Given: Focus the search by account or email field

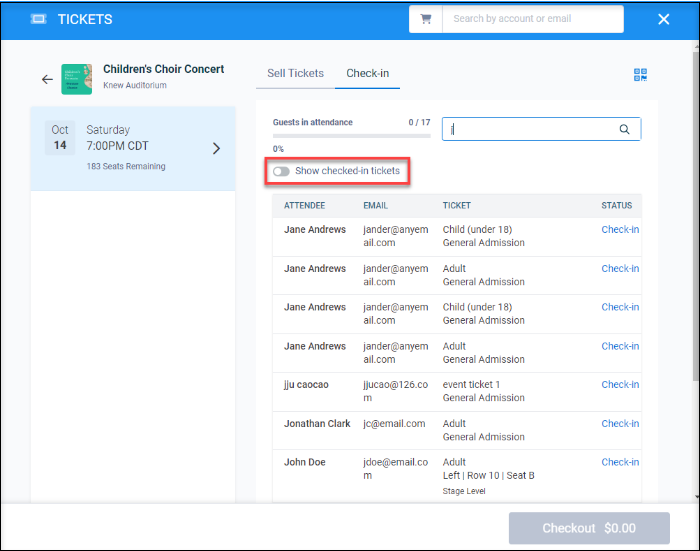Looking at the screenshot, I should click(533, 19).
